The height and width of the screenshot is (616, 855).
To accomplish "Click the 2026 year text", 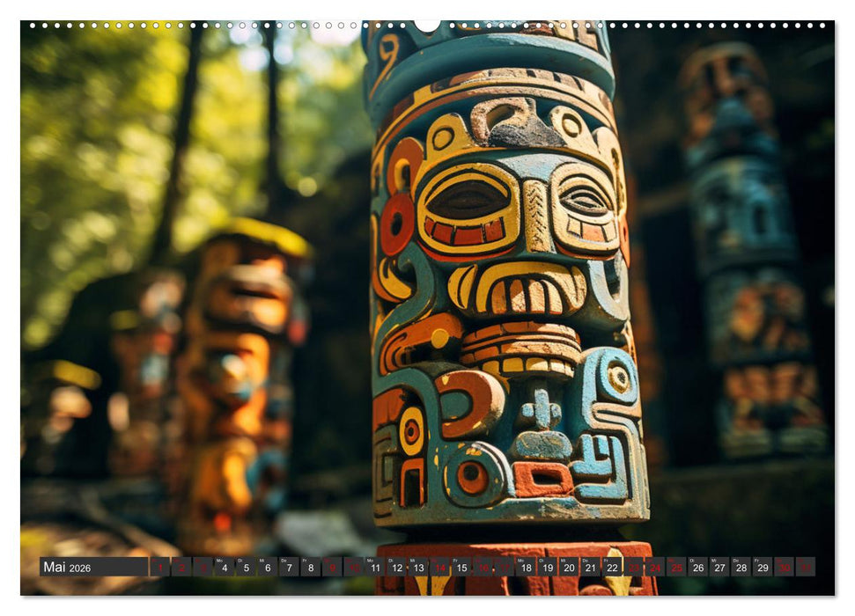I will (x=81, y=568).
